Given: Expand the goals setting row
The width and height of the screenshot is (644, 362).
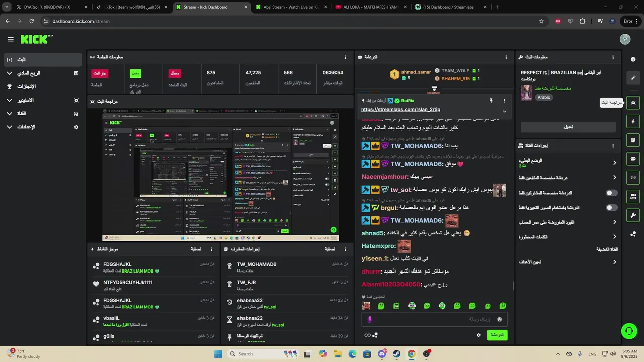Looking at the screenshot, I should pos(568,262).
